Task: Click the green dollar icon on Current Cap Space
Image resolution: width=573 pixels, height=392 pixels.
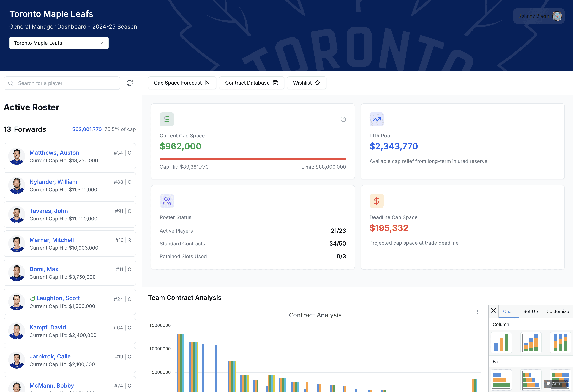Action: 167,119
